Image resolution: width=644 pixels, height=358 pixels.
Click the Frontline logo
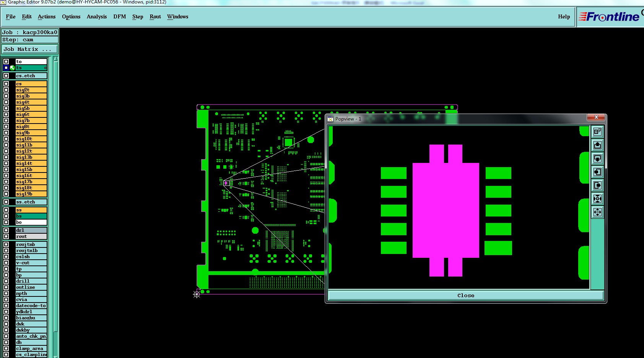click(x=609, y=16)
